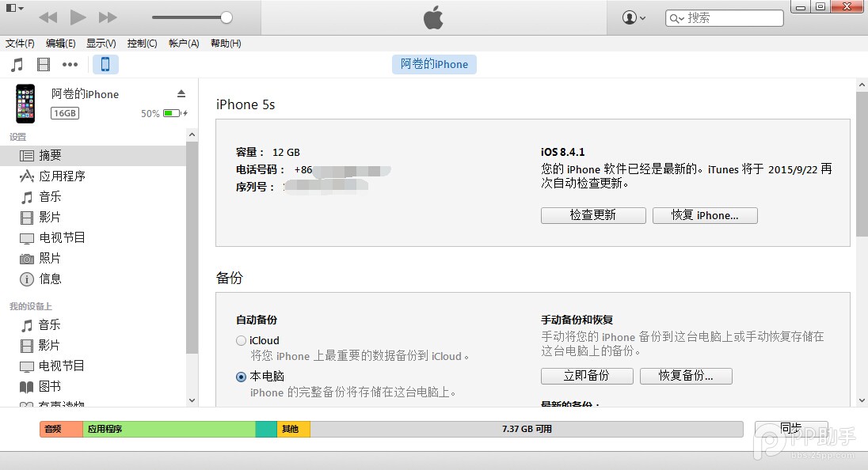This screenshot has width=868, height=470.
Task: Click the 信息 info circle icon
Action: tap(27, 279)
